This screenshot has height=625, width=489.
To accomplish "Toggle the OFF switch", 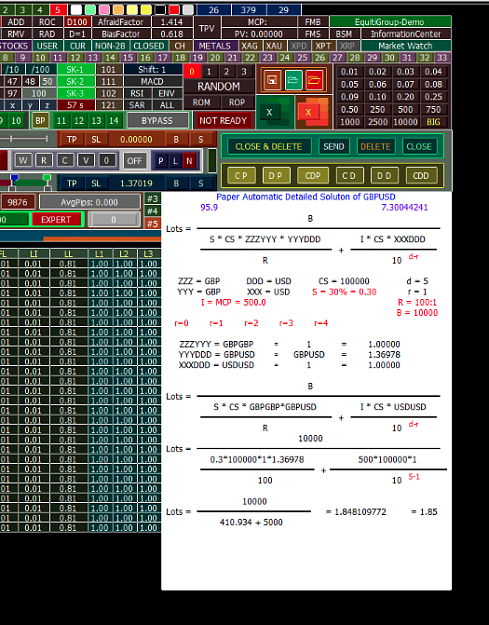I will (x=134, y=161).
